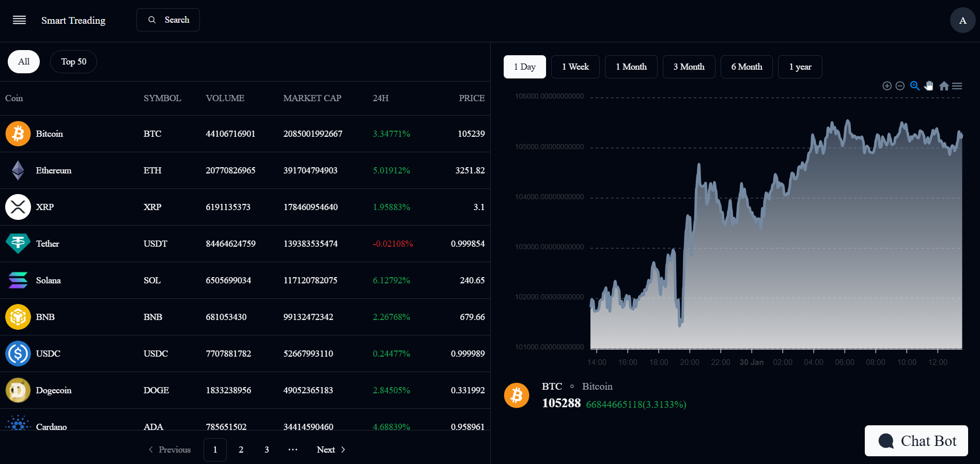Image resolution: width=980 pixels, height=464 pixels.
Task: Reset chart zoom with home icon
Action: point(944,86)
